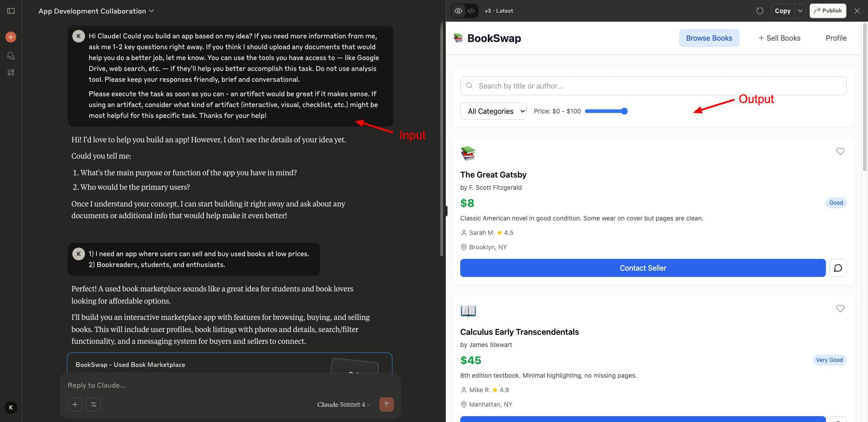Open the message icon for Great Gatsby

pyautogui.click(x=838, y=268)
